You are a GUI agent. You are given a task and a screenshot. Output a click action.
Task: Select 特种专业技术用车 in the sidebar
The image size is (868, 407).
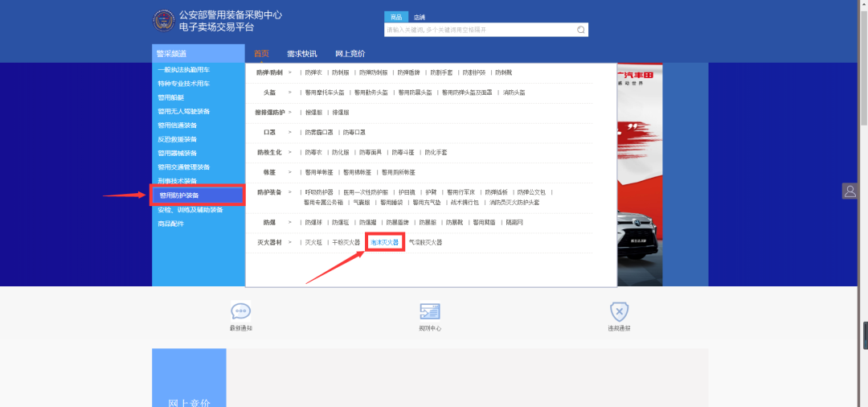(x=184, y=84)
